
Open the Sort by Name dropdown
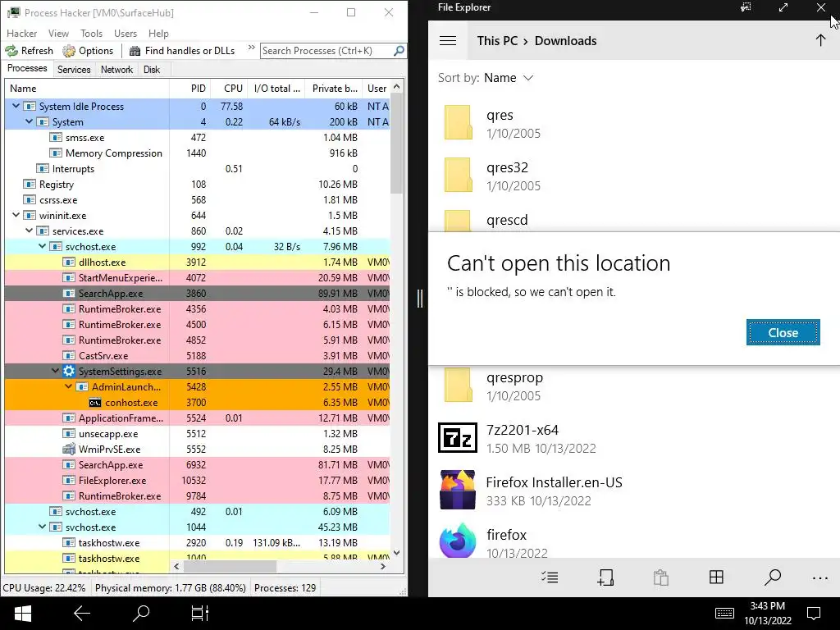pyautogui.click(x=486, y=78)
